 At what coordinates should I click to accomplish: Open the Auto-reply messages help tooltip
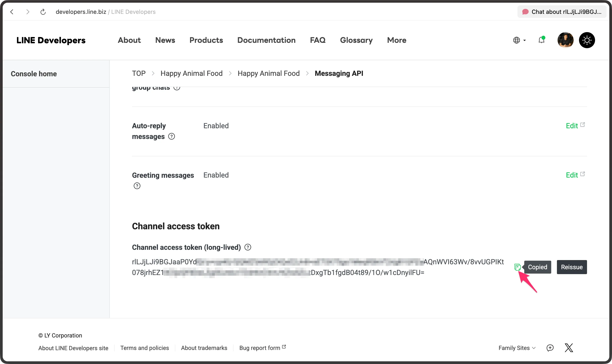[171, 136]
